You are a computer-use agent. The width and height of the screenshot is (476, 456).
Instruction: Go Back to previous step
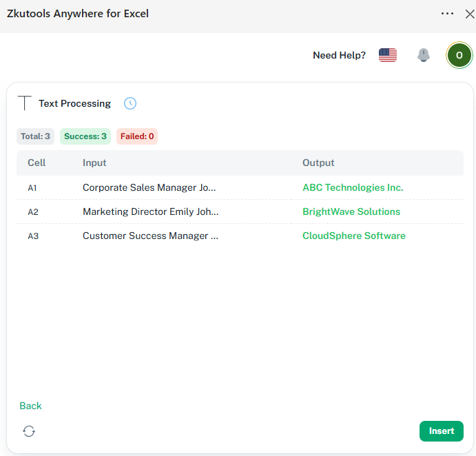30,406
